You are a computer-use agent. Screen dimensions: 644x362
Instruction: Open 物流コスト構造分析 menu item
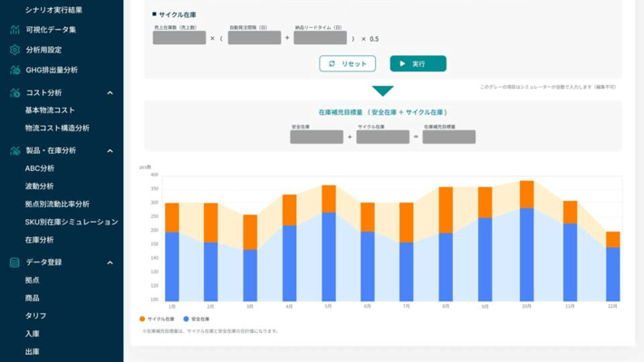click(x=57, y=129)
